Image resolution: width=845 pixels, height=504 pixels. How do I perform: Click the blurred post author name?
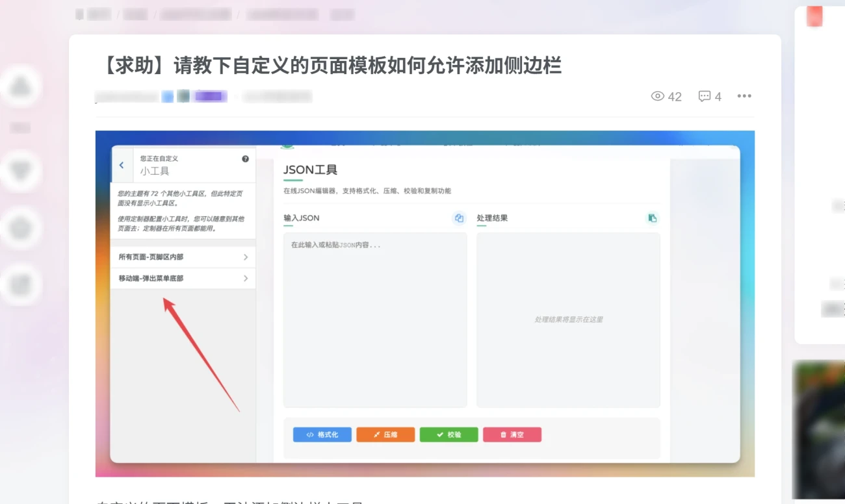127,97
